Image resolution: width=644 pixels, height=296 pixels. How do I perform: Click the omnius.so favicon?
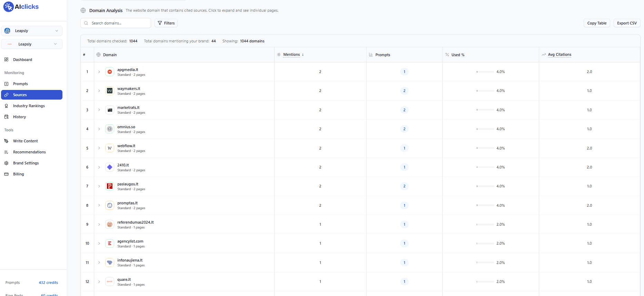coord(110,129)
